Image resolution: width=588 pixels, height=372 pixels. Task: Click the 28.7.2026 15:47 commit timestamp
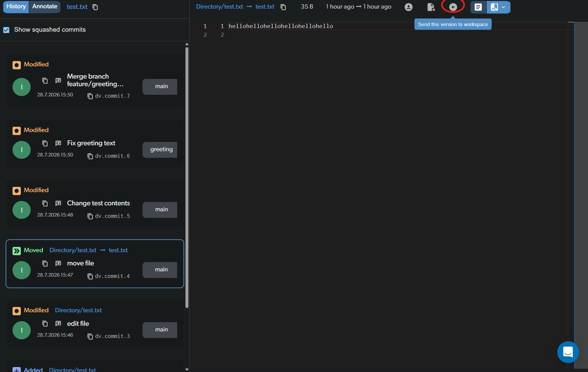(x=55, y=275)
